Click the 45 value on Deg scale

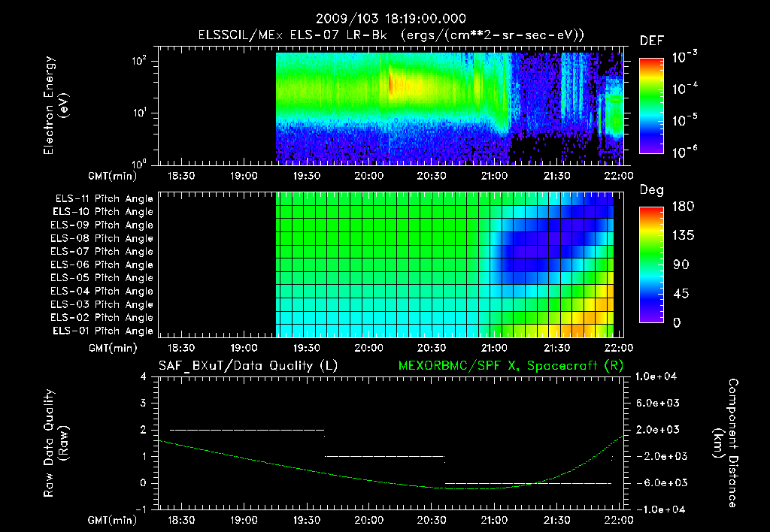pyautogui.click(x=681, y=294)
